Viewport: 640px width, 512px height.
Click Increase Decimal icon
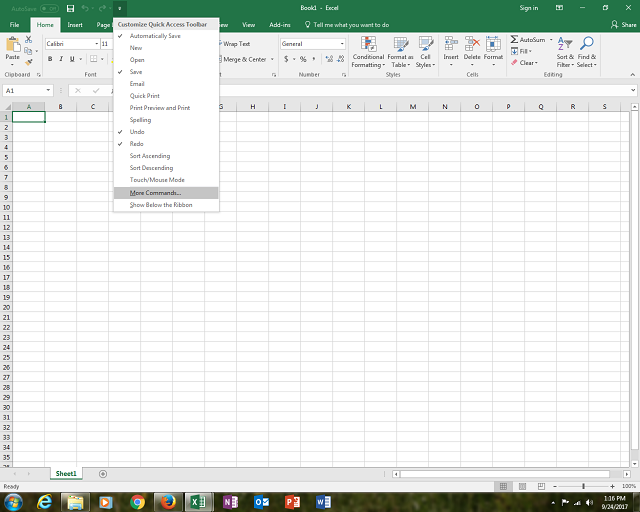329,59
